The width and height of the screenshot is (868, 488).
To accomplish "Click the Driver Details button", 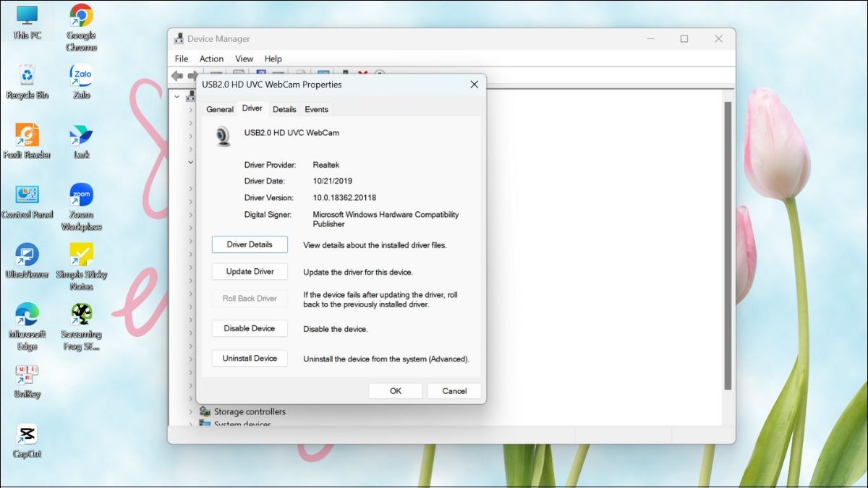I will tap(250, 244).
